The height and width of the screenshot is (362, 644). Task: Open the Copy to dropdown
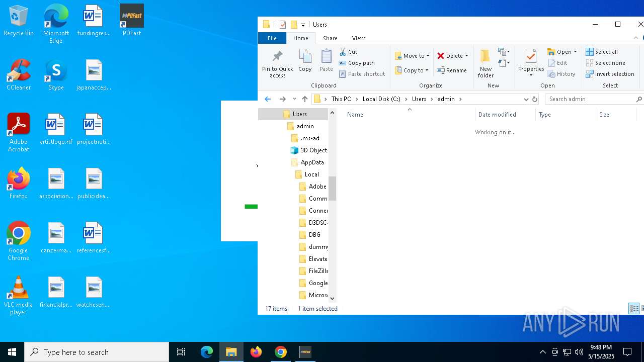point(412,70)
